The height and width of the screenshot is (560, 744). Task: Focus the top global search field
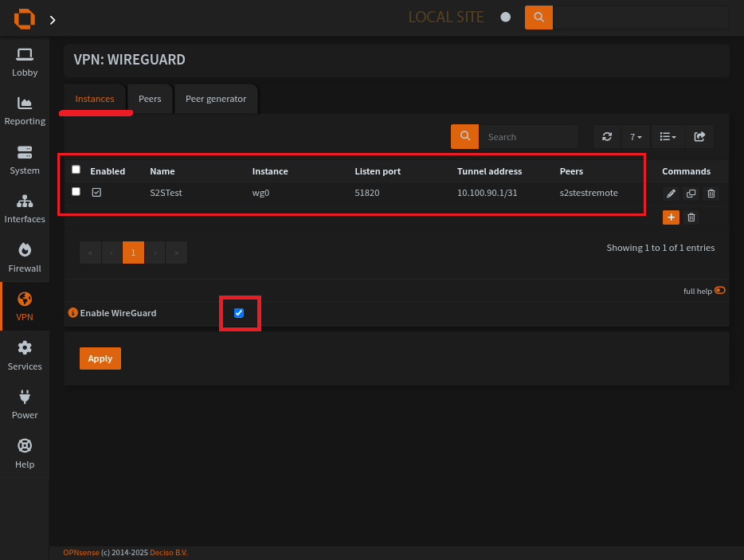coord(641,18)
